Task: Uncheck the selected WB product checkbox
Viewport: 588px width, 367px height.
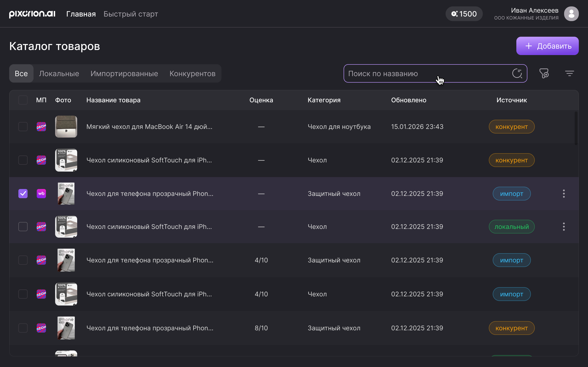Action: pos(23,193)
